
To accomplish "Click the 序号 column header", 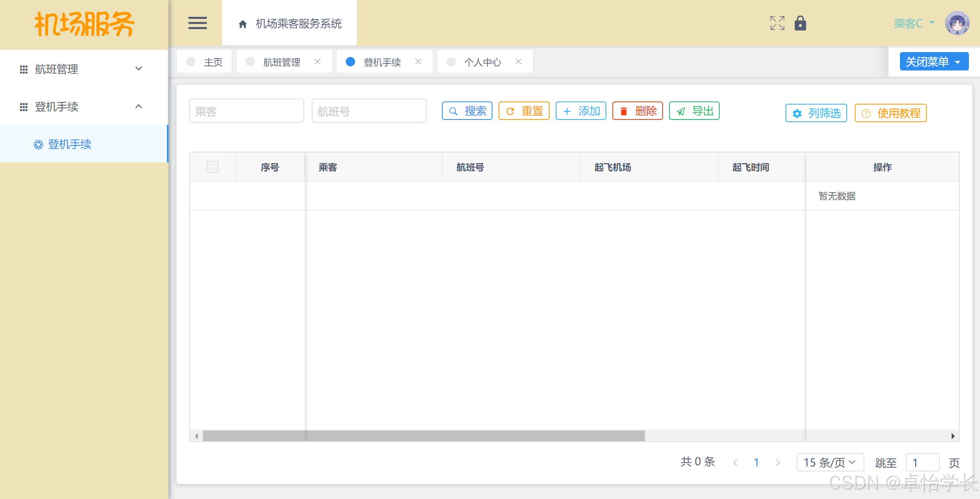I will 270,167.
